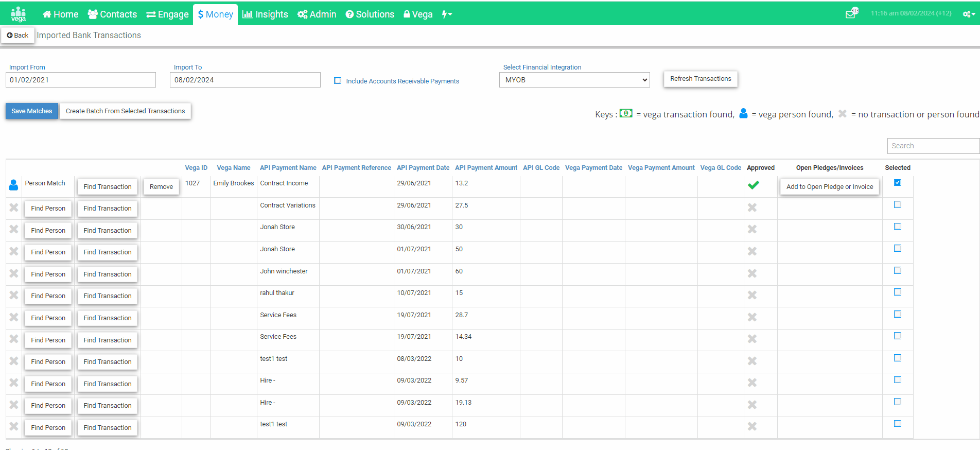Click Find Person in test1 test 10 row
The image size is (980, 450).
pos(48,361)
